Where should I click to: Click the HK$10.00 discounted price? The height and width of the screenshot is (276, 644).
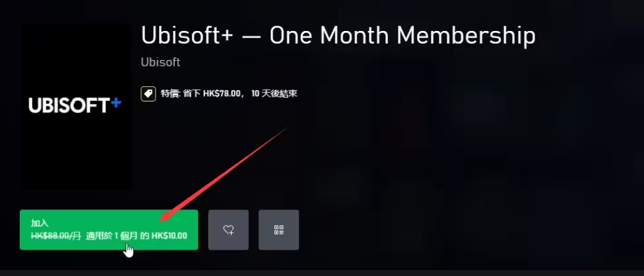[x=169, y=236]
